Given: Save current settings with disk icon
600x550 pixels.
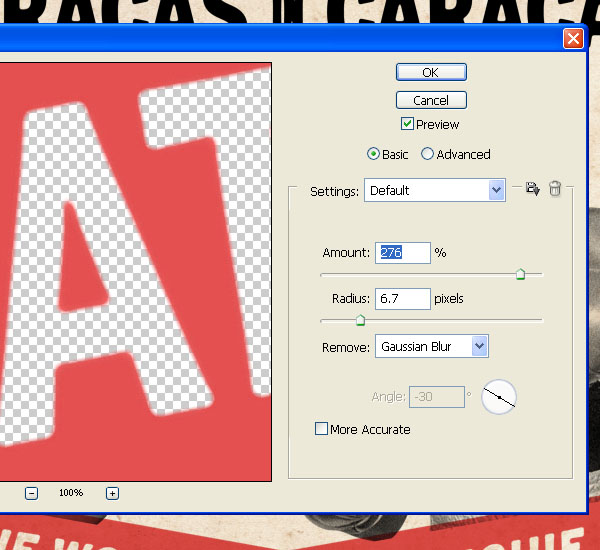Looking at the screenshot, I should [x=532, y=188].
